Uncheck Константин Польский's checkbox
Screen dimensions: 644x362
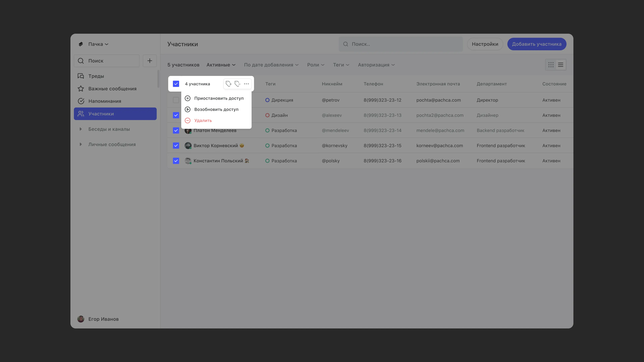176,161
